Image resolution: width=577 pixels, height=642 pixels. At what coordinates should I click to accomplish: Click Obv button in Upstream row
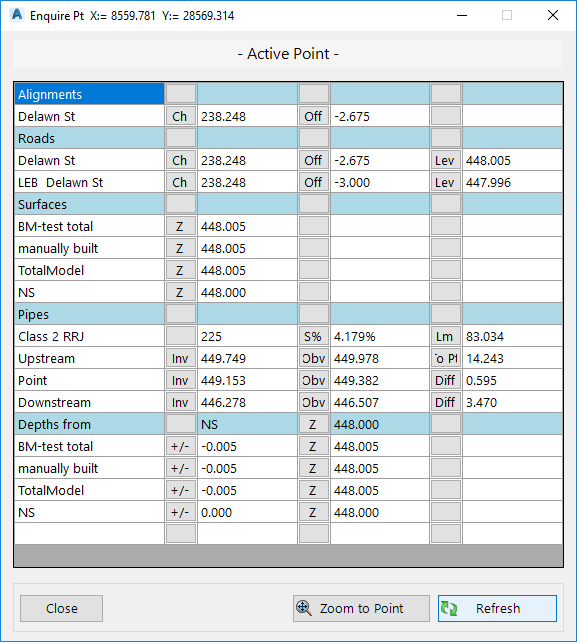coord(313,358)
